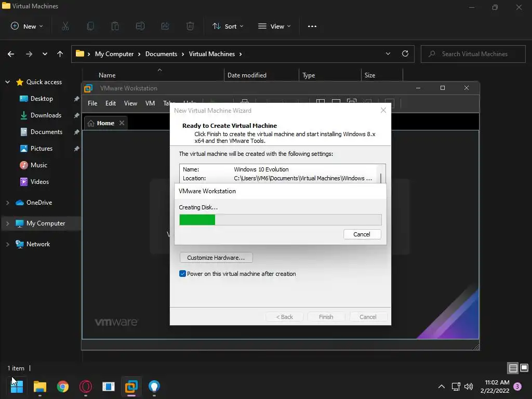
Task: Click the Rename icon in Explorer toolbar
Action: tap(140, 26)
